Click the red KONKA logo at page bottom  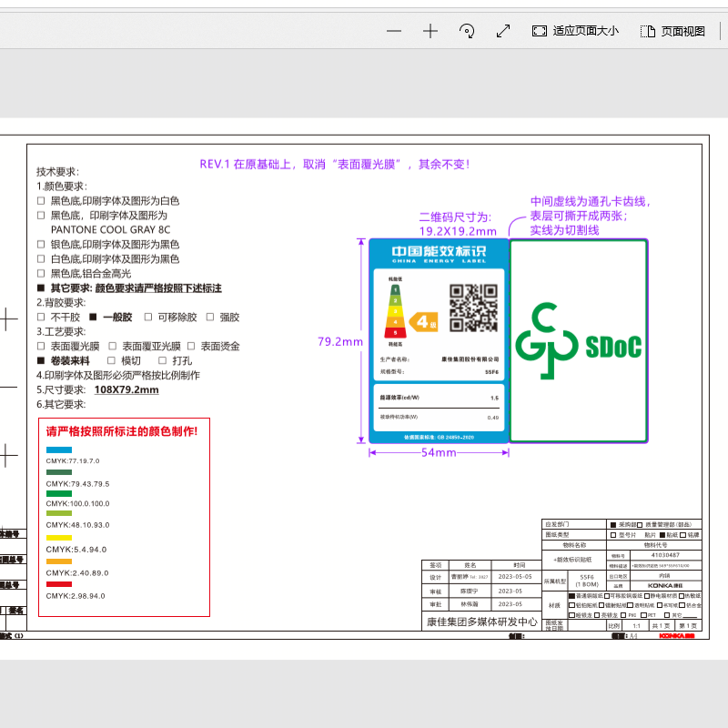(x=677, y=635)
